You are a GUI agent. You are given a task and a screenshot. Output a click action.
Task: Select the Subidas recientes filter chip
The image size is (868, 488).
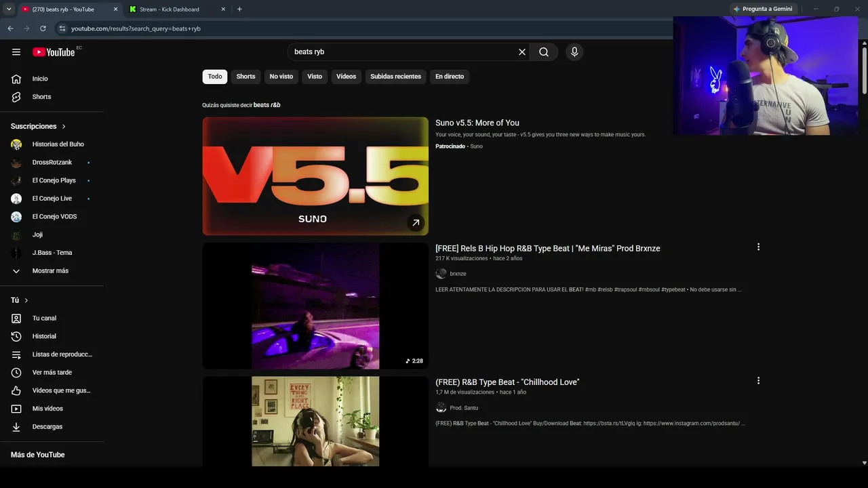click(396, 77)
